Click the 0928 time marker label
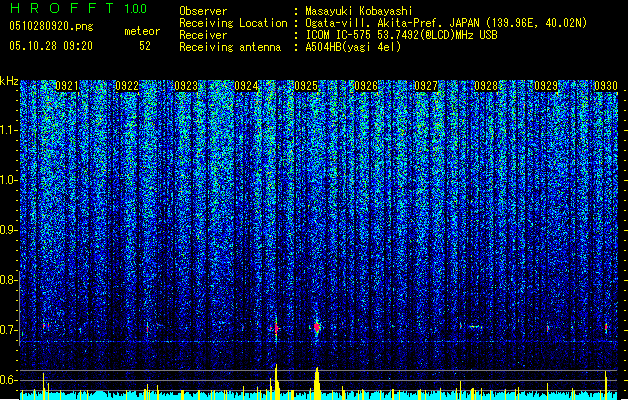Viewport: 629px width, 400px height. 486,86
